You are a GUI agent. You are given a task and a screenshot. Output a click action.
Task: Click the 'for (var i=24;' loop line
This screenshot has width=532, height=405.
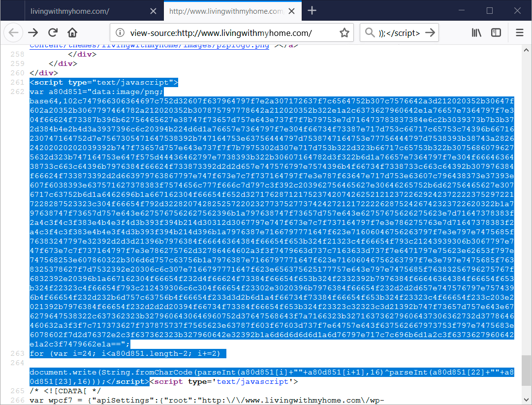[127, 354]
